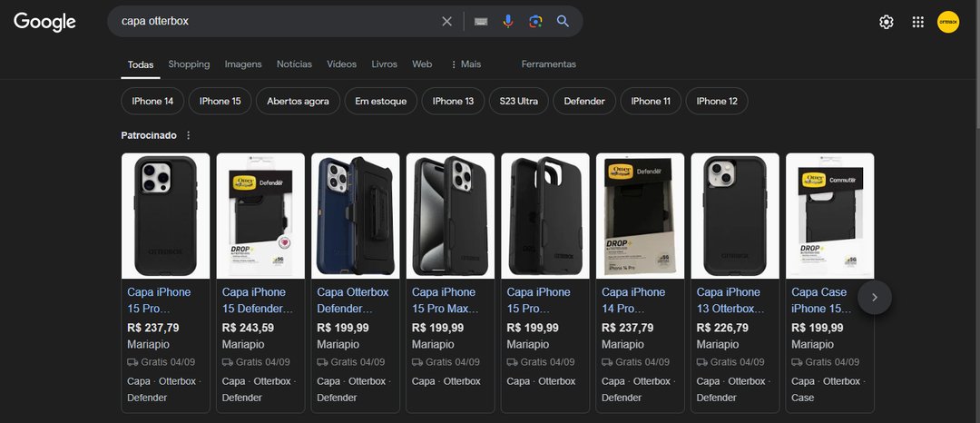Image resolution: width=980 pixels, height=423 pixels.
Task: Start a voice search with microphone
Action: (x=508, y=22)
